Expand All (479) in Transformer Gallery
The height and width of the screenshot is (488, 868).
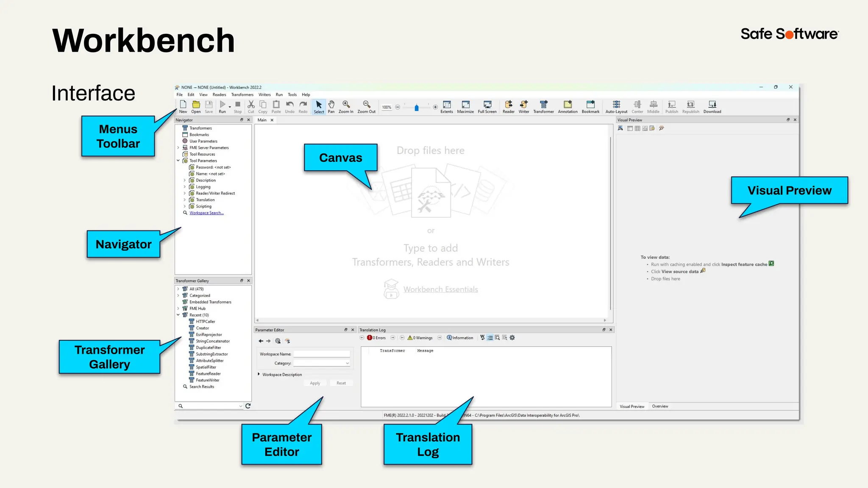pos(178,289)
